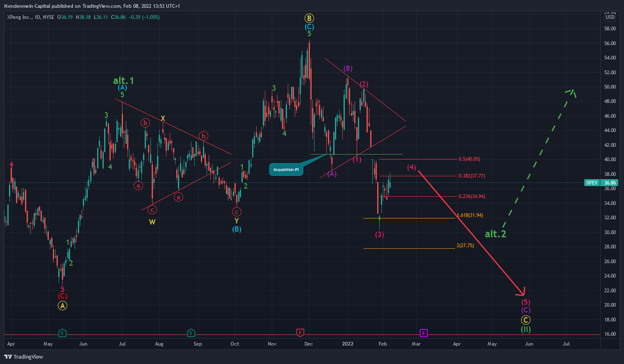
Task: Select the red projection arrow's arrowhead
Action: click(522, 292)
